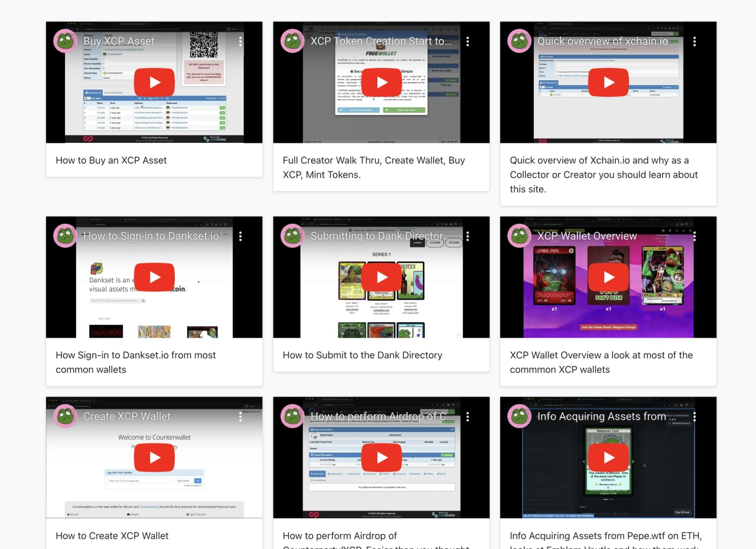Open the 'How to Sign-in to Dankset.io' title link

click(151, 236)
